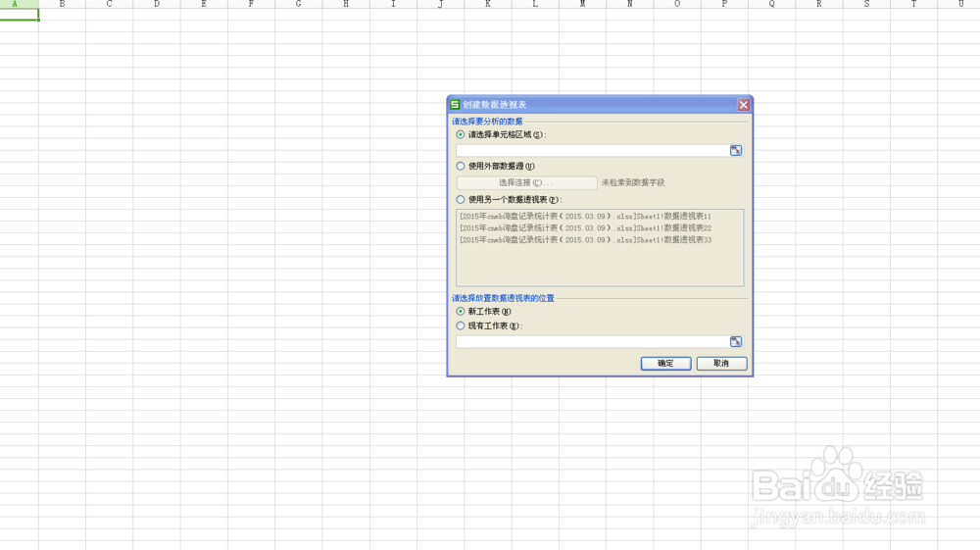980x550 pixels.
Task: Click inside the existing worksheet location field
Action: (592, 342)
